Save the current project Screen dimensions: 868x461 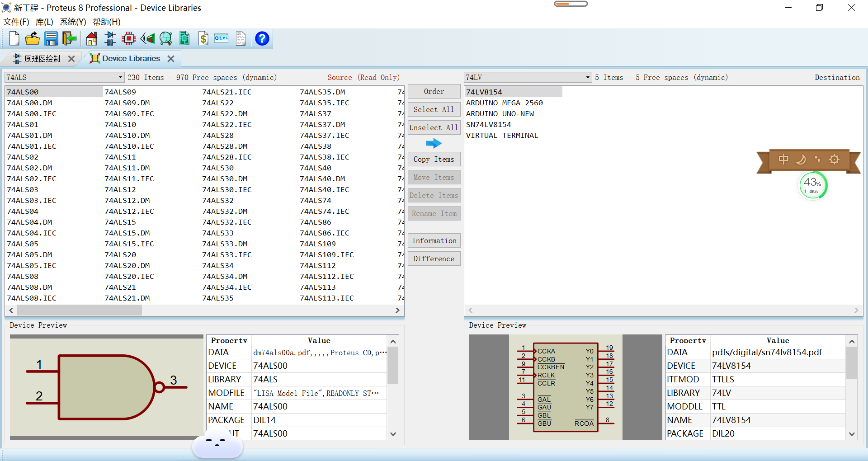click(51, 38)
